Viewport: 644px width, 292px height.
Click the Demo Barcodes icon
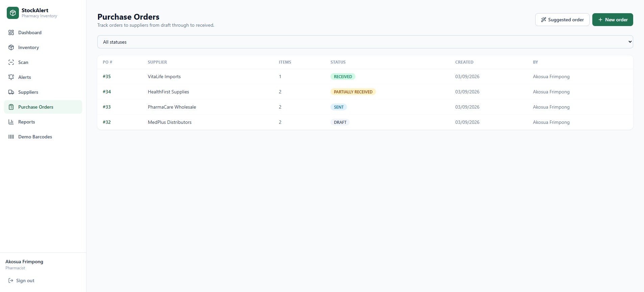(11, 137)
